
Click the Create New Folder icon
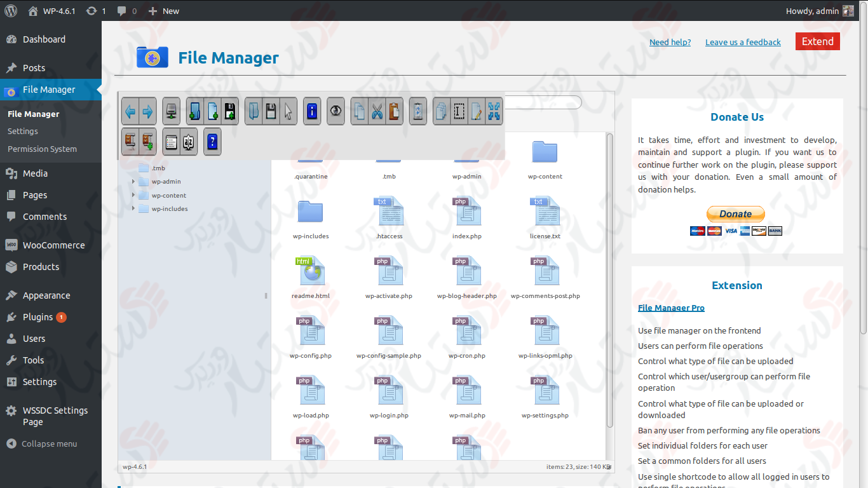(194, 111)
